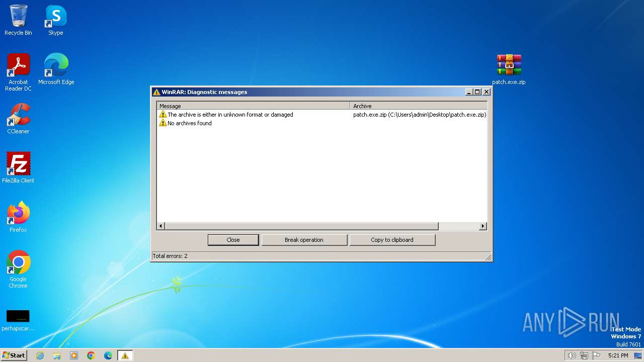Click the horizontal scrollbar right arrow

tap(483, 226)
